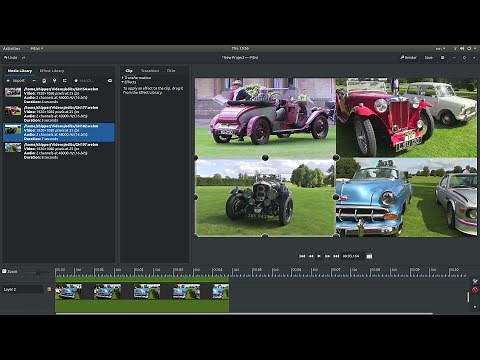Click the Redo arrow next to Undo

pyautogui.click(x=23, y=58)
